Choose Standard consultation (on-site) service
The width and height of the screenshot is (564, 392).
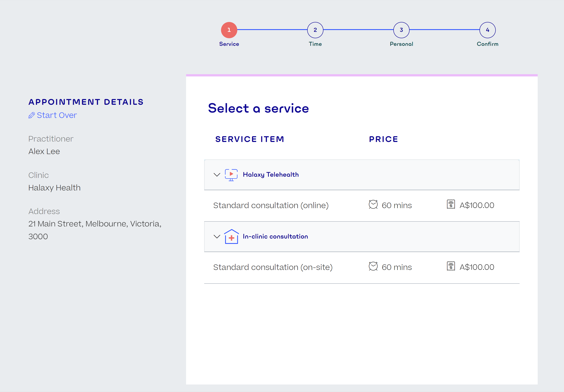tap(273, 267)
